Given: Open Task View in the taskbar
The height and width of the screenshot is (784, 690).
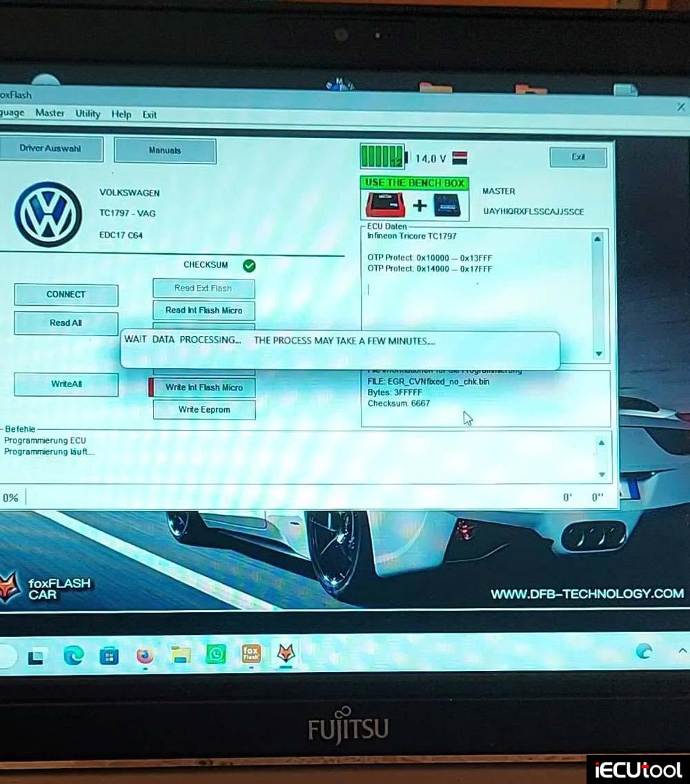Looking at the screenshot, I should click(35, 656).
